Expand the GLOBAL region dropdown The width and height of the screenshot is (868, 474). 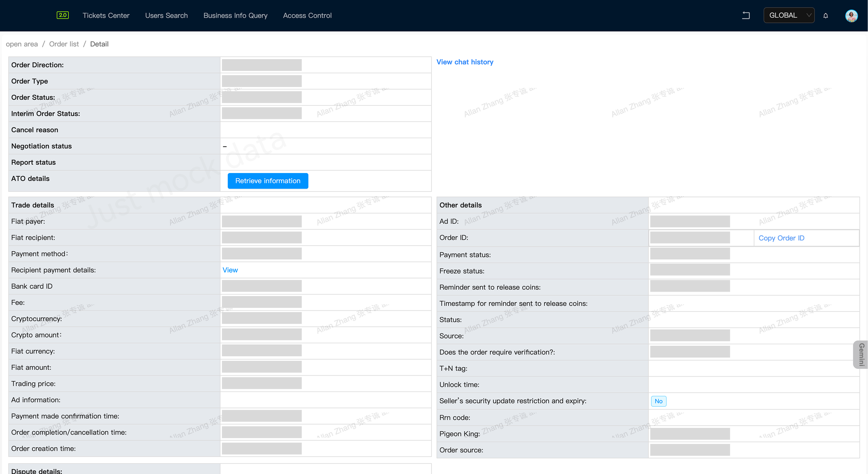(788, 15)
